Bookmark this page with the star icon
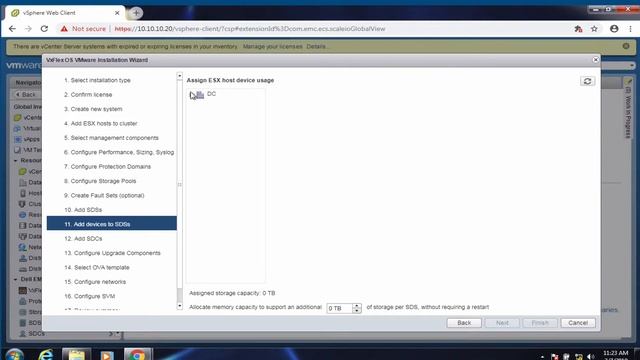This screenshot has width=640, height=360. 594,29
